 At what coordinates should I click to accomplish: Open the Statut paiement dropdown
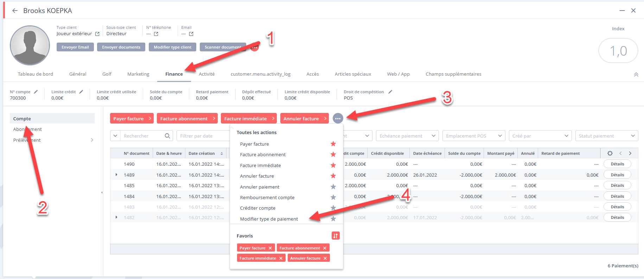[607, 136]
